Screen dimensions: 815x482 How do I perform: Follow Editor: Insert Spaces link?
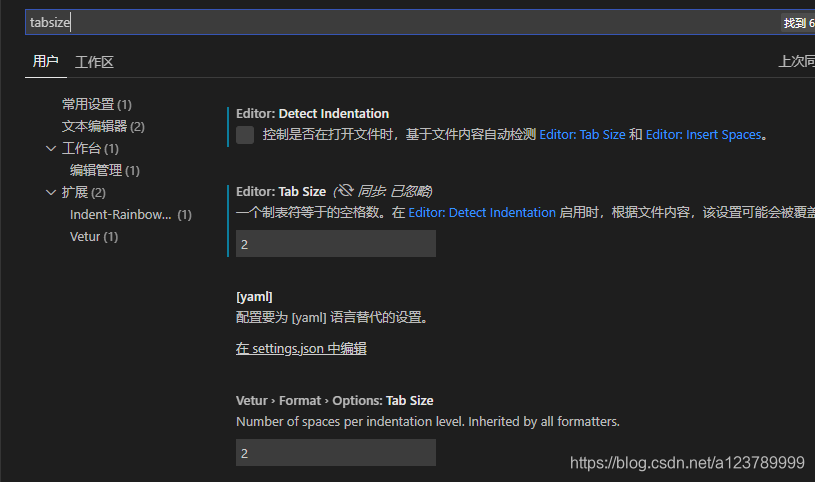(x=703, y=135)
